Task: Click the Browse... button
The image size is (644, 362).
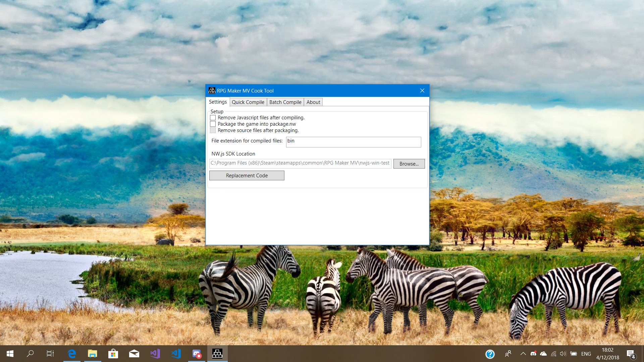Action: 409,164
